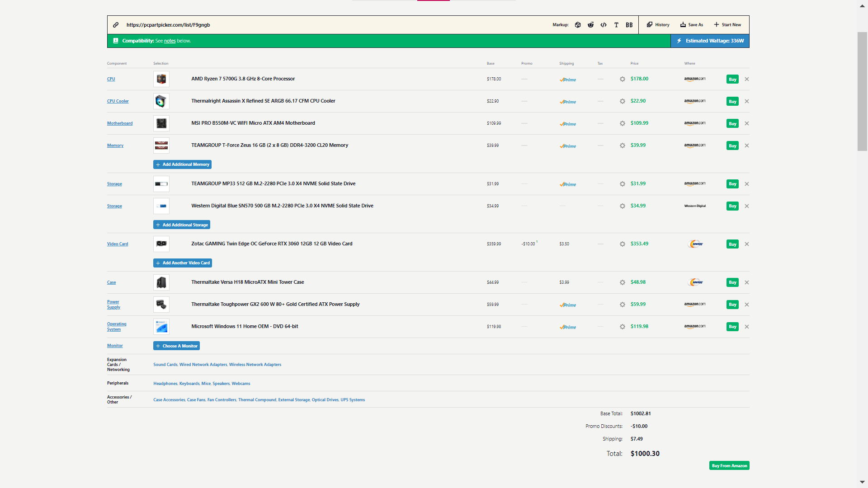Expand Add Additional Memory section
This screenshot has height=488, width=868.
pyautogui.click(x=183, y=164)
